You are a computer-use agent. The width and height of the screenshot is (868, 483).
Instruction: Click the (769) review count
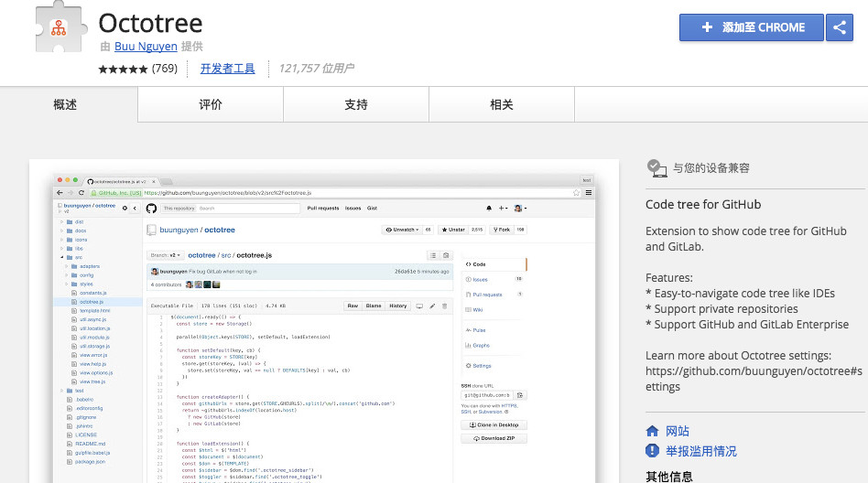[165, 69]
